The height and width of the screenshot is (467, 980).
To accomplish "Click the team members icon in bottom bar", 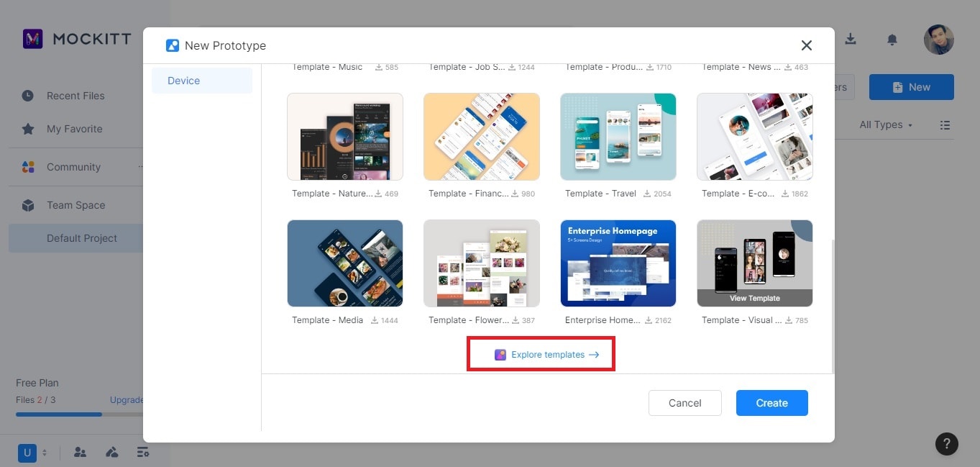I will tap(80, 453).
